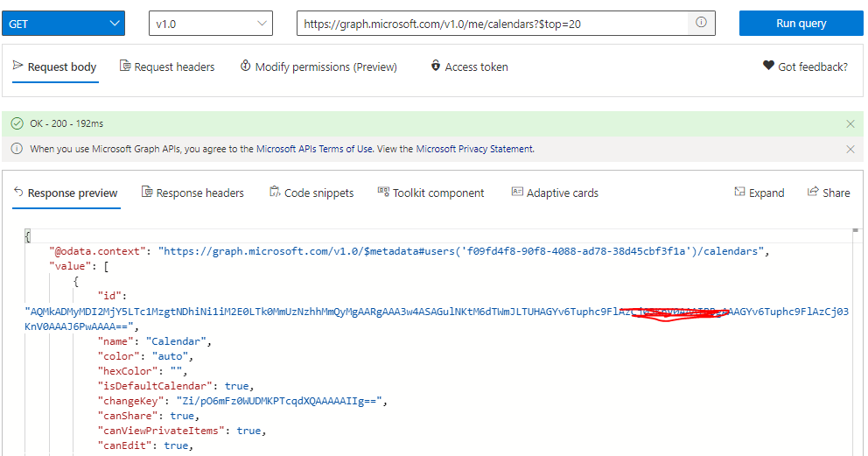Run the query
This screenshot has width=868, height=456.
click(801, 24)
